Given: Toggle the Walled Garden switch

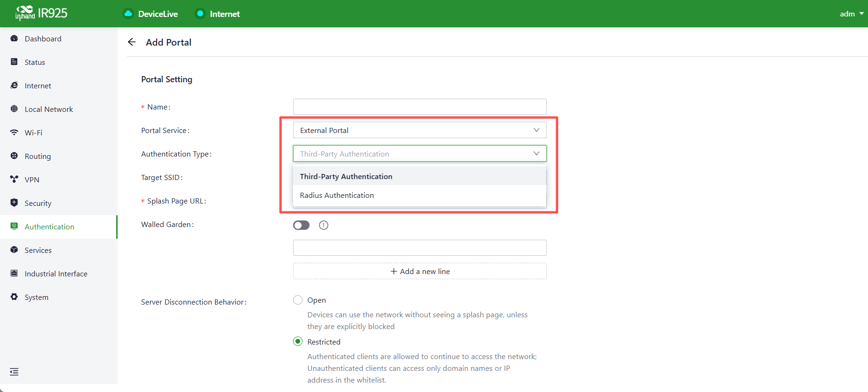Looking at the screenshot, I should coord(302,225).
